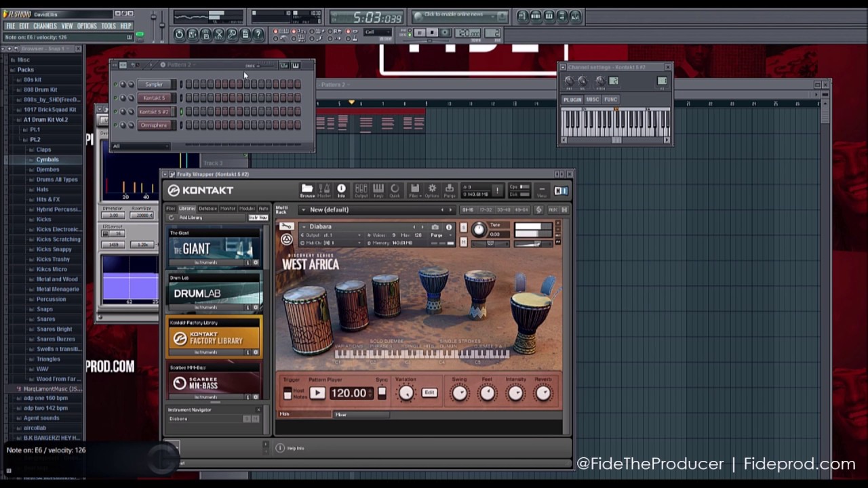Open Kontakt Files disk menu
Screen dimensions: 868x488
414,190
